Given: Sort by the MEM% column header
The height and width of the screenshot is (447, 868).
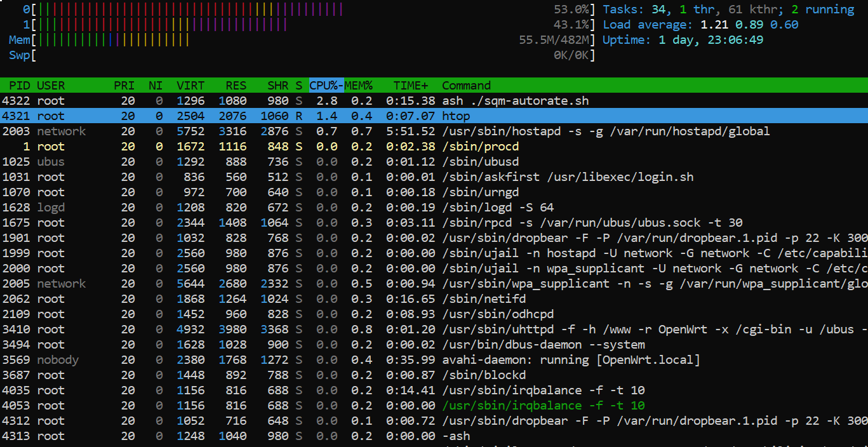Looking at the screenshot, I should (359, 86).
